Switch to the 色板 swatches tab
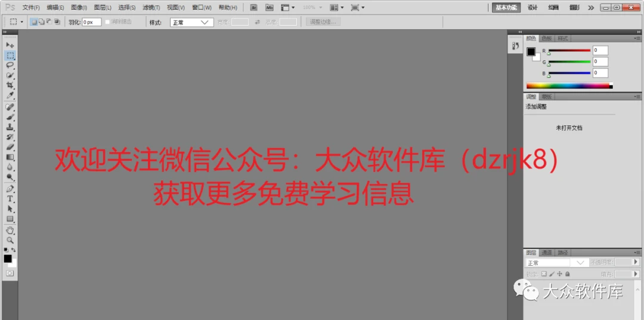This screenshot has height=320, width=644. (546, 38)
